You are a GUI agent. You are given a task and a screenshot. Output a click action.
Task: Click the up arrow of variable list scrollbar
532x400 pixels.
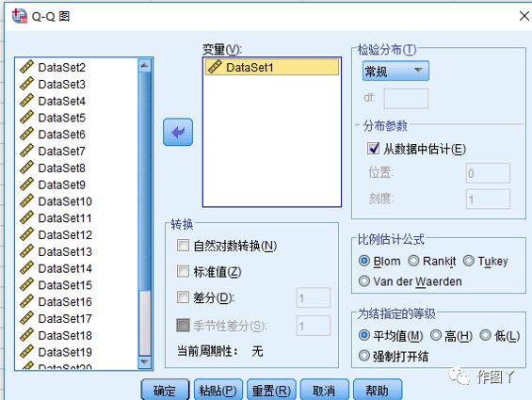tap(145, 65)
